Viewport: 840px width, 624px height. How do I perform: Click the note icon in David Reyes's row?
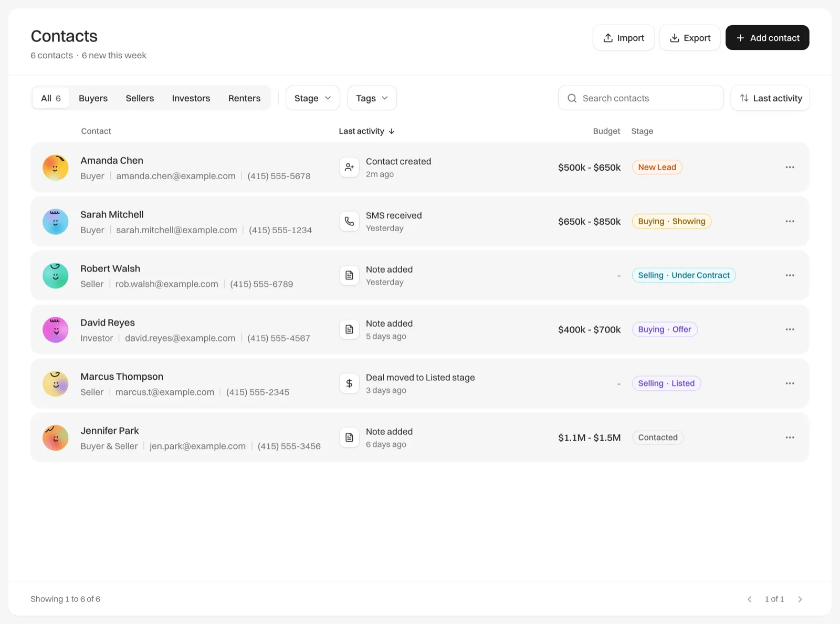[349, 330]
